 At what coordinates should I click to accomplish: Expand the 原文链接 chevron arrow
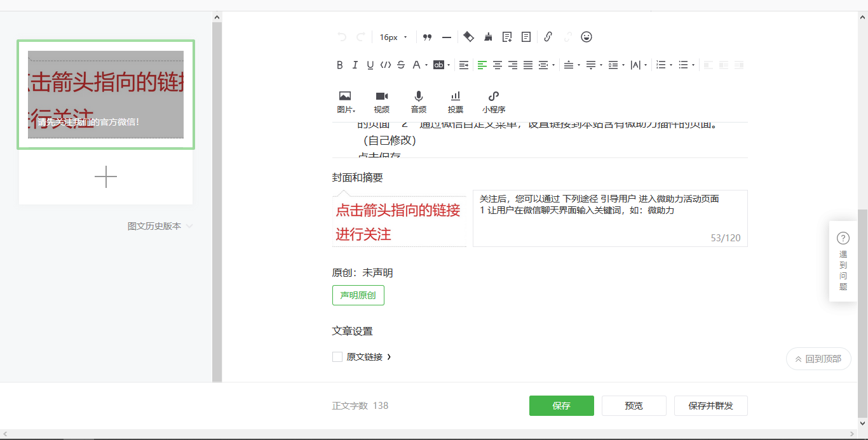(x=389, y=357)
